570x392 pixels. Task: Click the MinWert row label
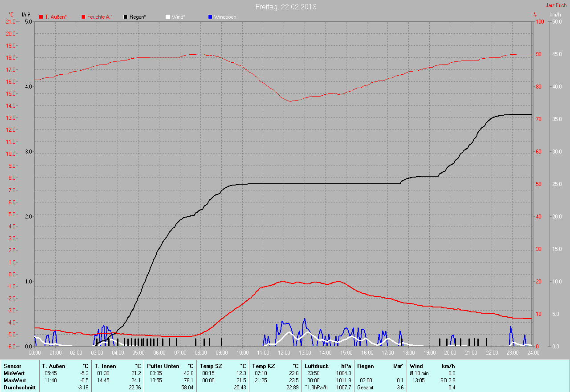(14, 373)
